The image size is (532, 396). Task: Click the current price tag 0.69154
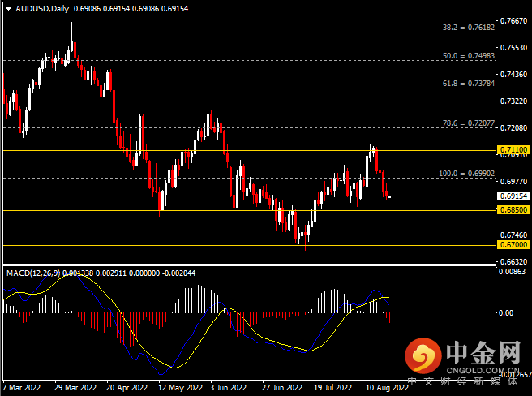pyautogui.click(x=513, y=196)
